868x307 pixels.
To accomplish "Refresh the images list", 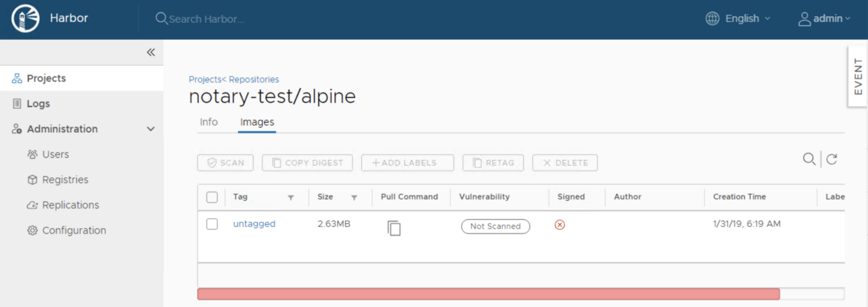I will click(x=832, y=159).
